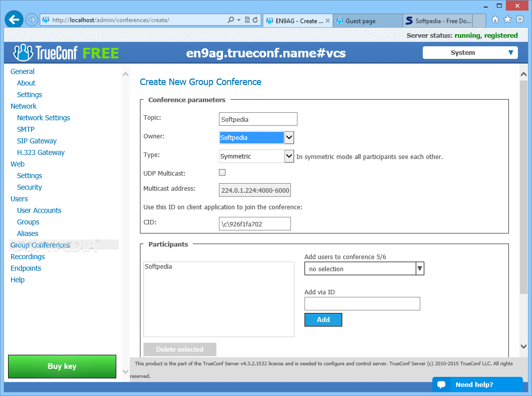Image resolution: width=532 pixels, height=396 pixels.
Task: Open Recordings link
Action: [x=28, y=257]
